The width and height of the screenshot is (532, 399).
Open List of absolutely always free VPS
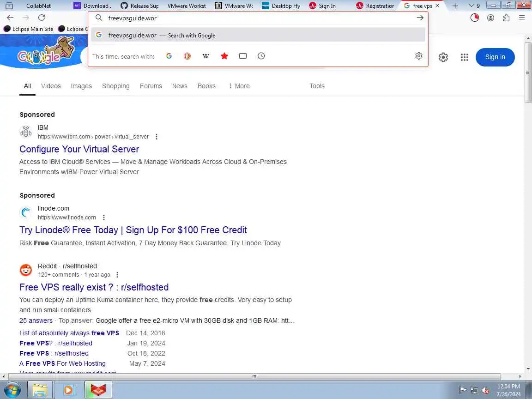click(69, 333)
